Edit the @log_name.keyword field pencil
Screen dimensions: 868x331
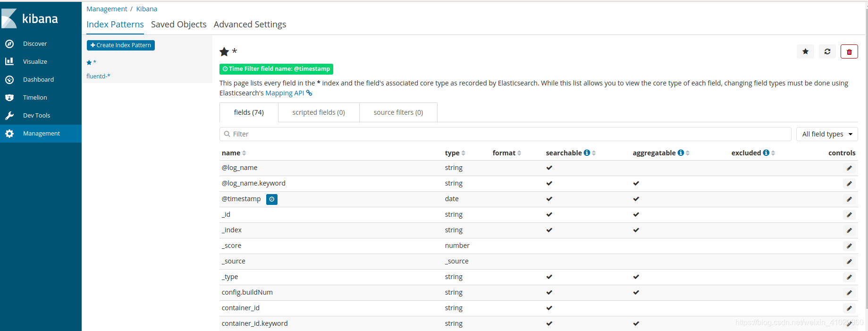tap(849, 184)
